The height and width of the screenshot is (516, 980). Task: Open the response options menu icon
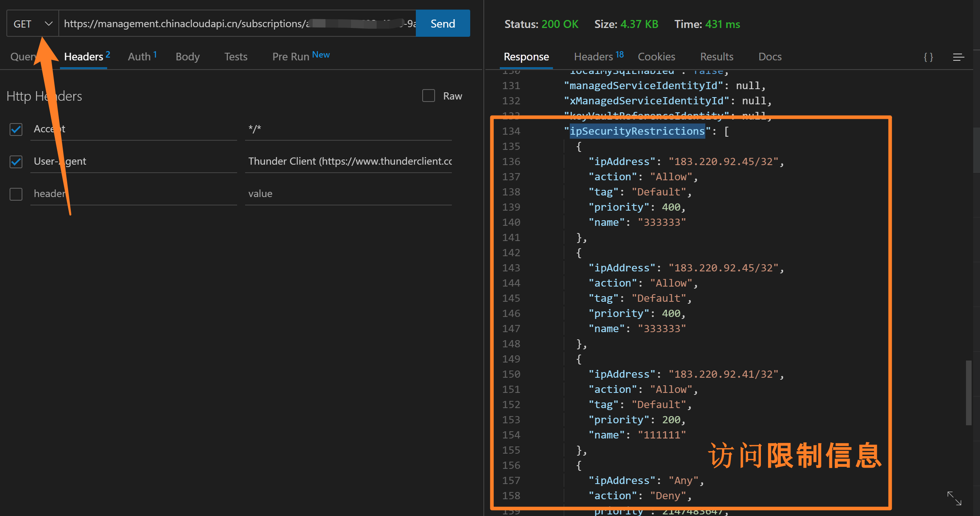(x=958, y=57)
